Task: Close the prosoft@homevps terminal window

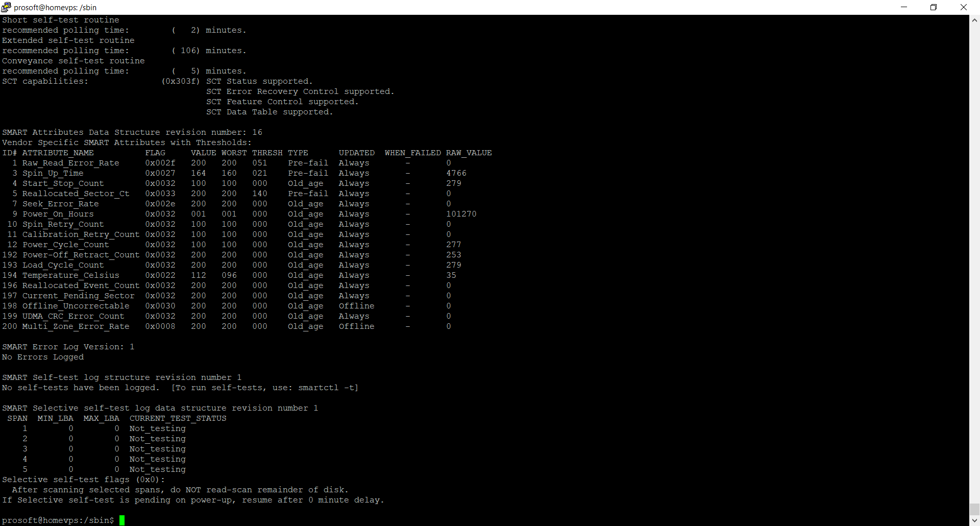Action: (964, 7)
